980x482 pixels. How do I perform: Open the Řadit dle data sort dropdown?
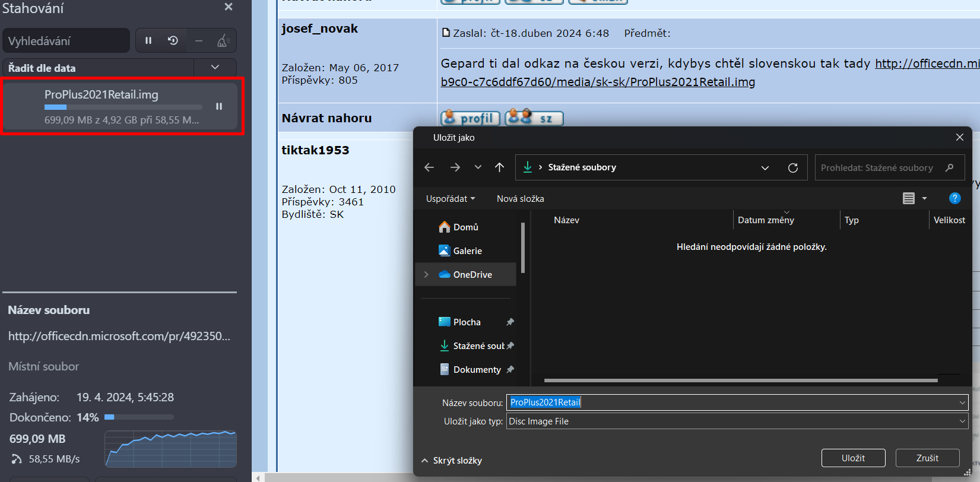[215, 68]
